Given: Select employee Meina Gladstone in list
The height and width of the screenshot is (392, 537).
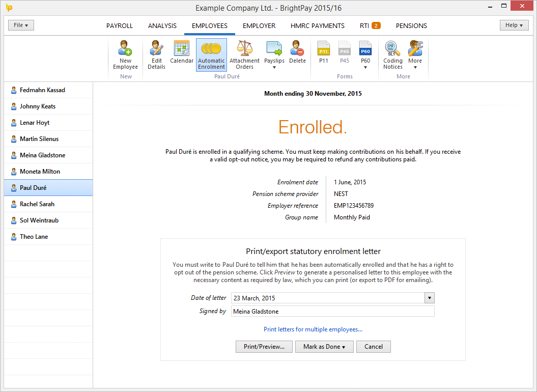Looking at the screenshot, I should [48, 155].
